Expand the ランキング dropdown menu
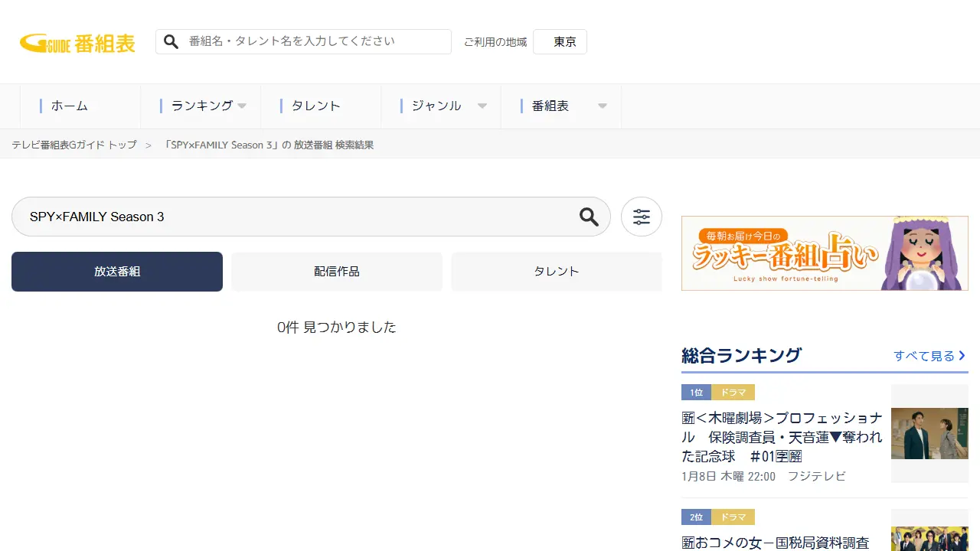The width and height of the screenshot is (980, 551). [242, 106]
